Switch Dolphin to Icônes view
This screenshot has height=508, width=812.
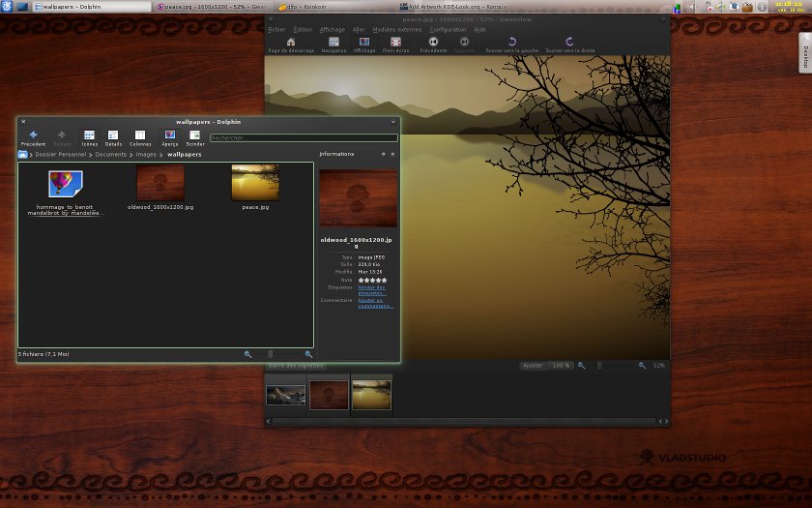[x=89, y=137]
